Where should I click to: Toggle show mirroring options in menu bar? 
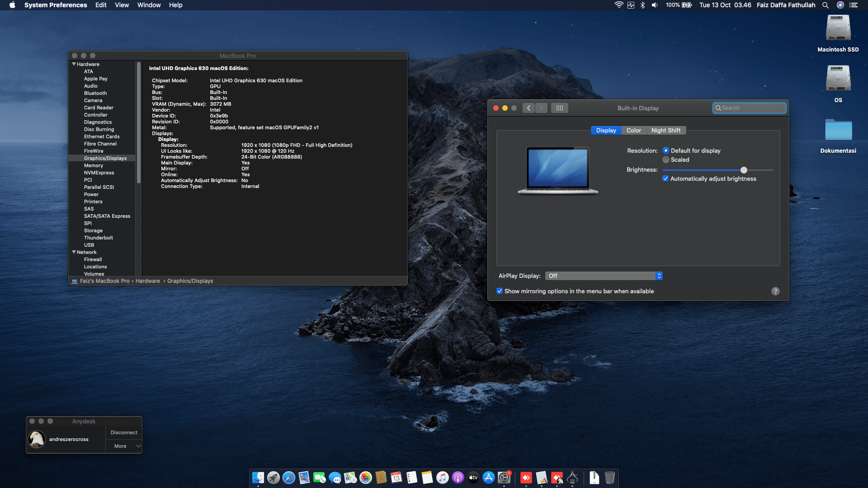tap(500, 291)
